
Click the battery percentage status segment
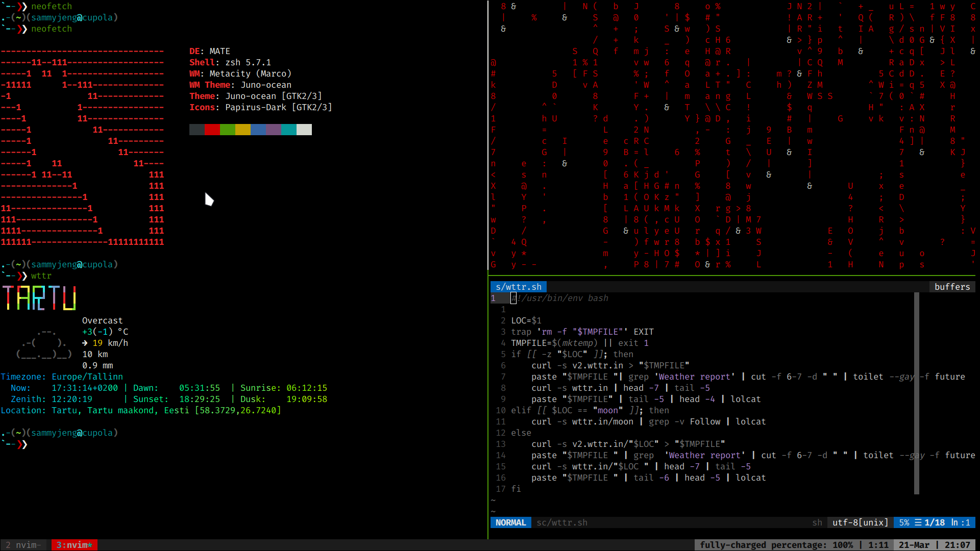(x=776, y=545)
